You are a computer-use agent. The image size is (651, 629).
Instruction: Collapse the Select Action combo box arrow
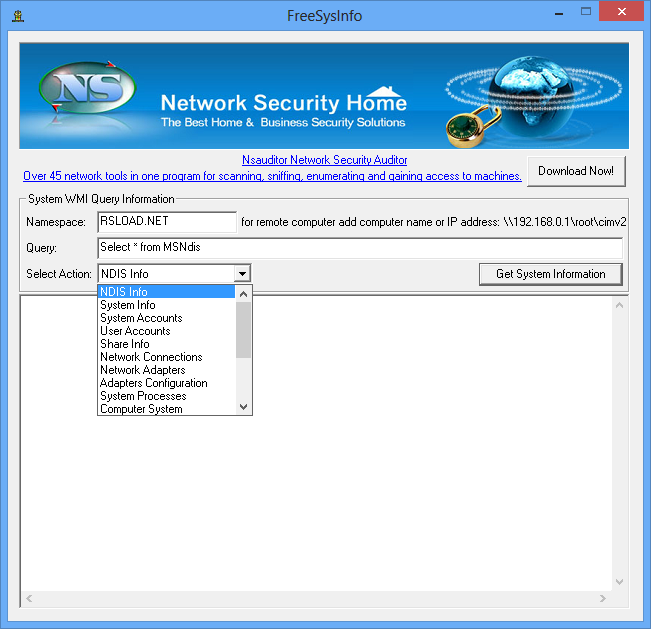tap(242, 274)
